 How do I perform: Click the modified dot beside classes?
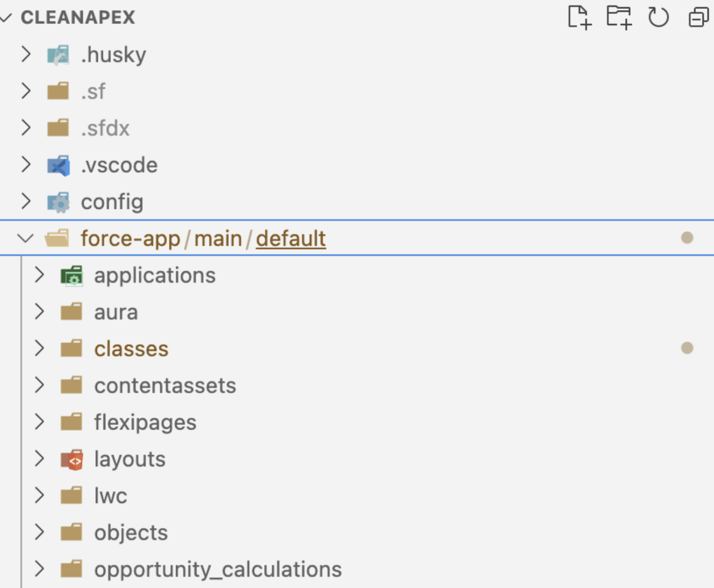pos(687,348)
